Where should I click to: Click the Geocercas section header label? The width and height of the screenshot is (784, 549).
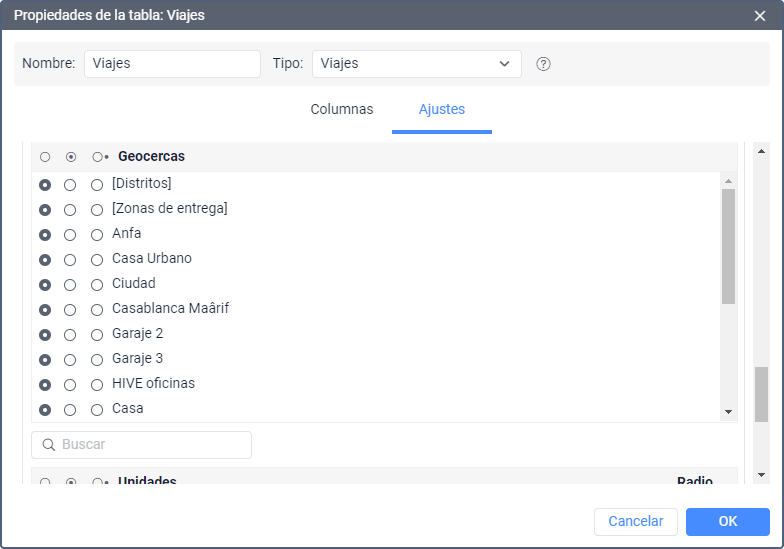click(x=152, y=156)
